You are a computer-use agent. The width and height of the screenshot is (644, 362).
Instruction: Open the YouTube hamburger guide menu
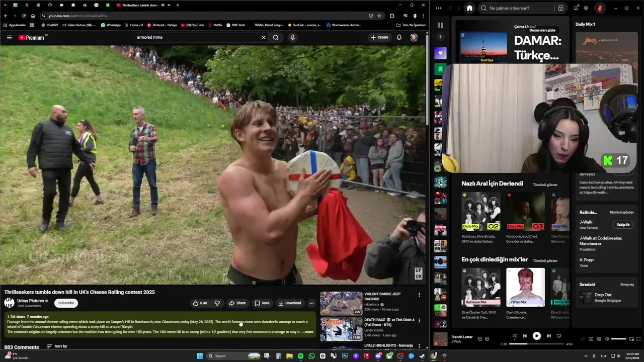click(9, 37)
